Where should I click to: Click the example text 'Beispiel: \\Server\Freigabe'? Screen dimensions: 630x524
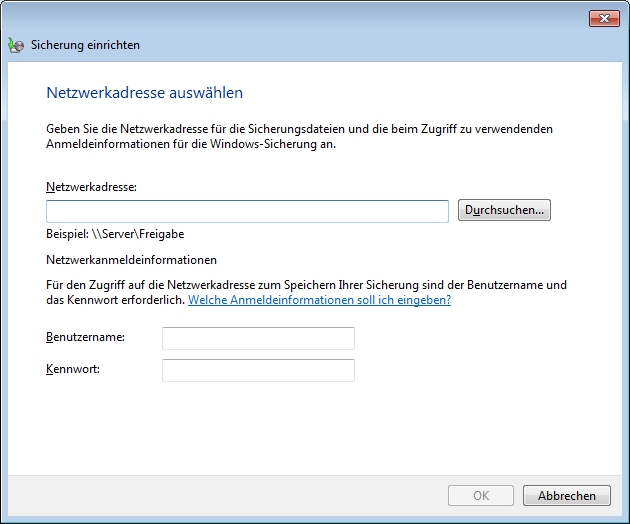(x=115, y=234)
